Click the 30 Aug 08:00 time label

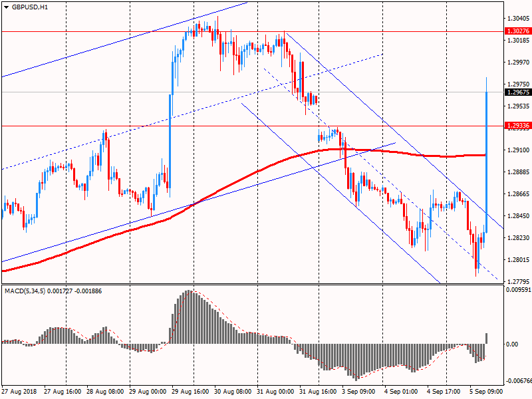point(233,392)
